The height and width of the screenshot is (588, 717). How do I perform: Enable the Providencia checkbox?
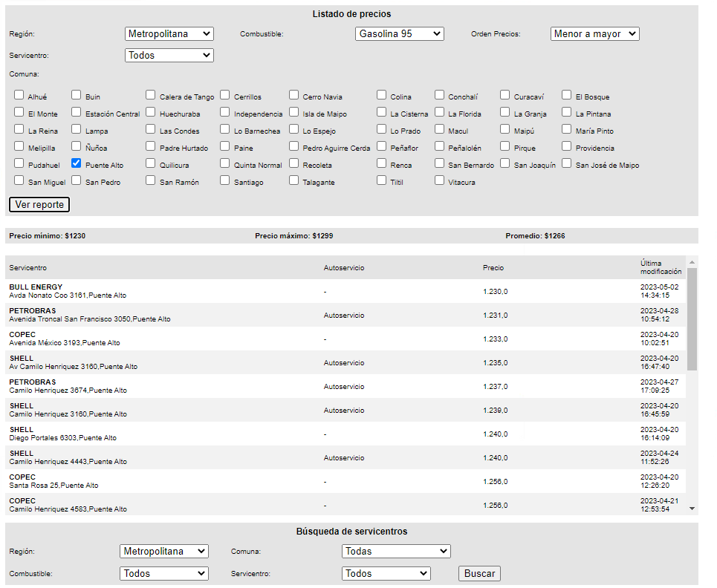point(567,146)
